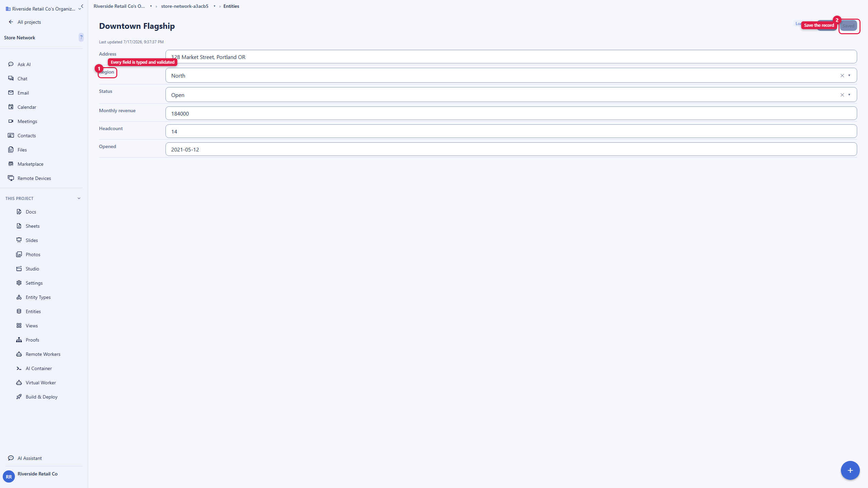Go back to All projects

[29, 22]
